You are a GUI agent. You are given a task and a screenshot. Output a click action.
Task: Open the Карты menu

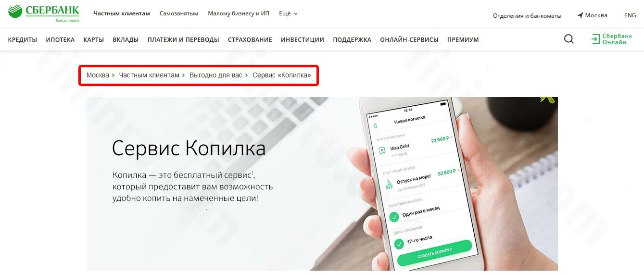pyautogui.click(x=93, y=40)
